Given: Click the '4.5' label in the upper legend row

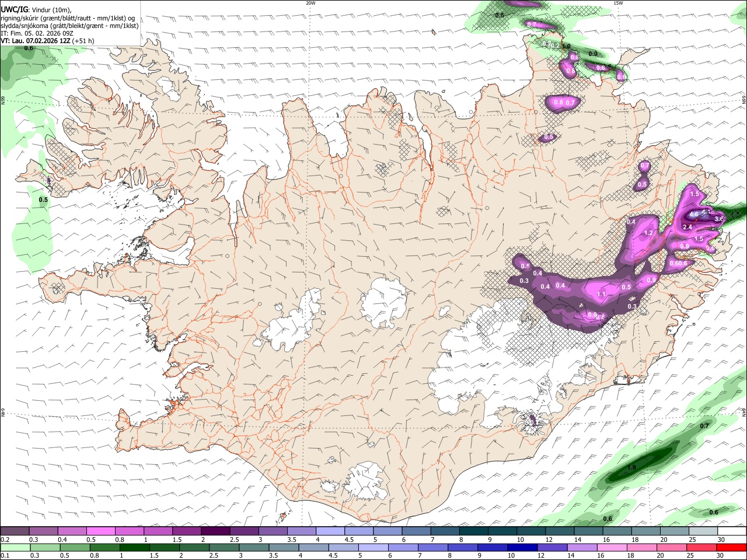Looking at the screenshot, I should tap(349, 540).
